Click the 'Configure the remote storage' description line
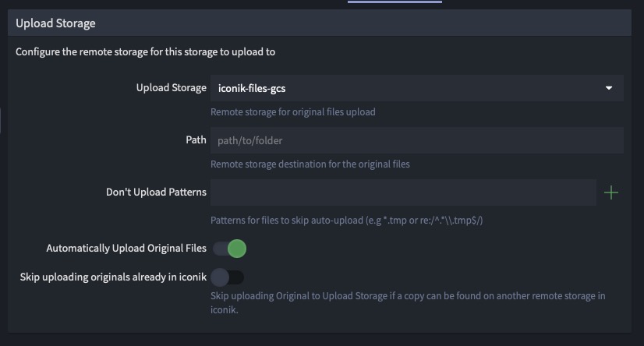Image resolution: width=644 pixels, height=346 pixels. [x=146, y=52]
